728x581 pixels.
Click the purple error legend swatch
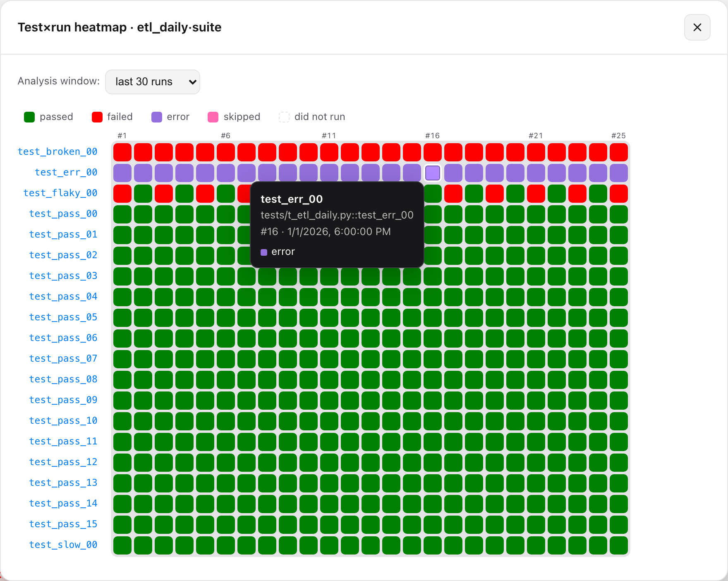[157, 117]
